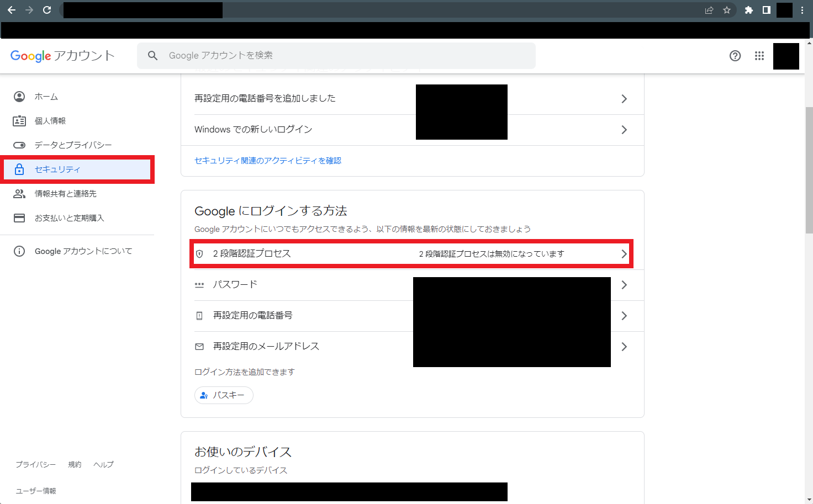Click the お使いのデバイス heading
Viewport: 813px width, 504px height.
(x=243, y=452)
